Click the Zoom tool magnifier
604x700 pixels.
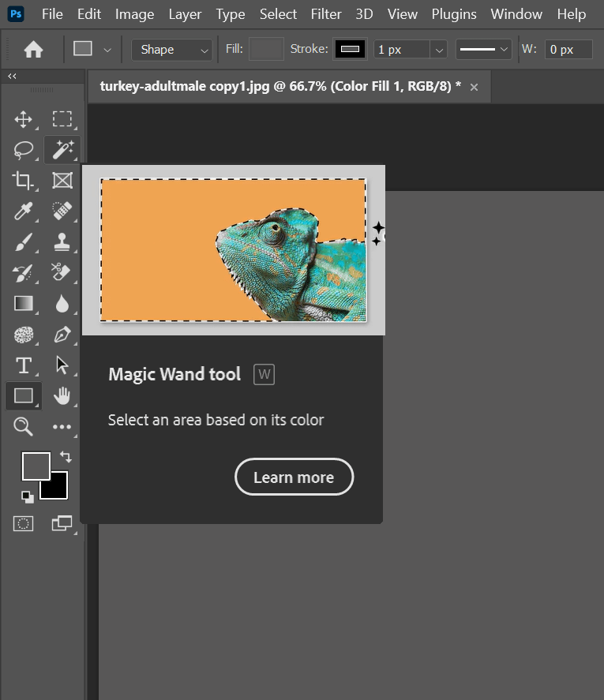point(24,427)
